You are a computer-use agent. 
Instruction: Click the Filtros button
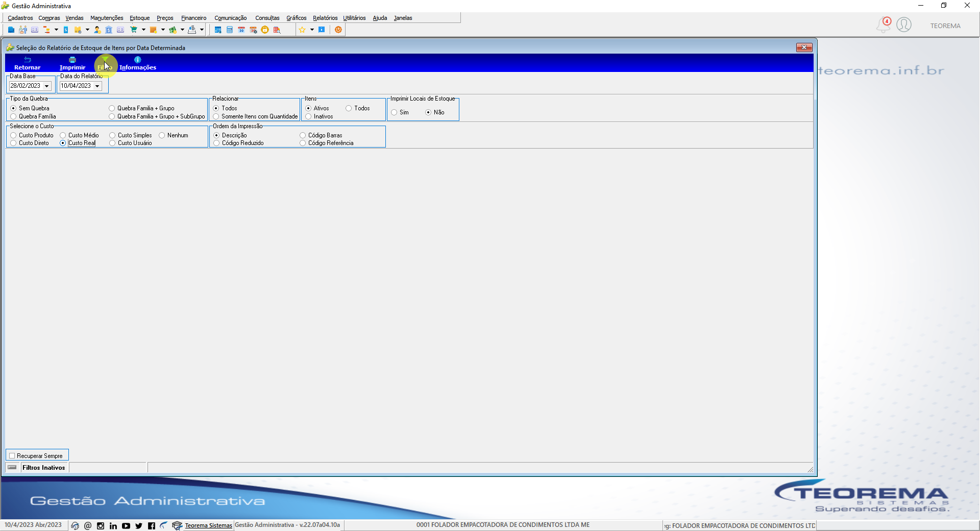click(105, 63)
